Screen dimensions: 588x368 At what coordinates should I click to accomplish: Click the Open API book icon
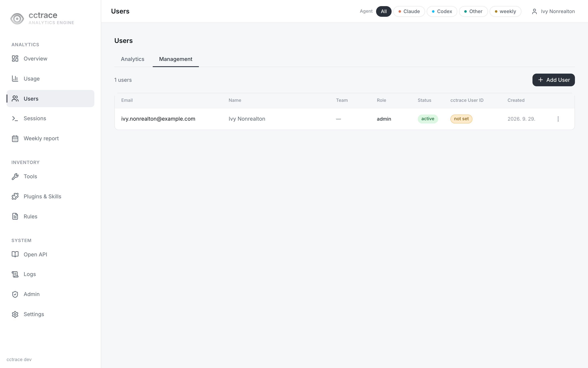point(15,254)
